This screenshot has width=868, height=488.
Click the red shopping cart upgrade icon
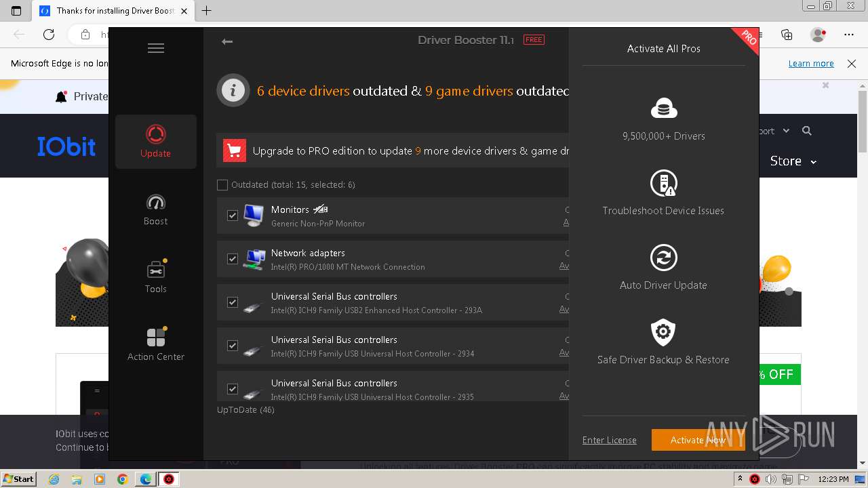click(234, 150)
